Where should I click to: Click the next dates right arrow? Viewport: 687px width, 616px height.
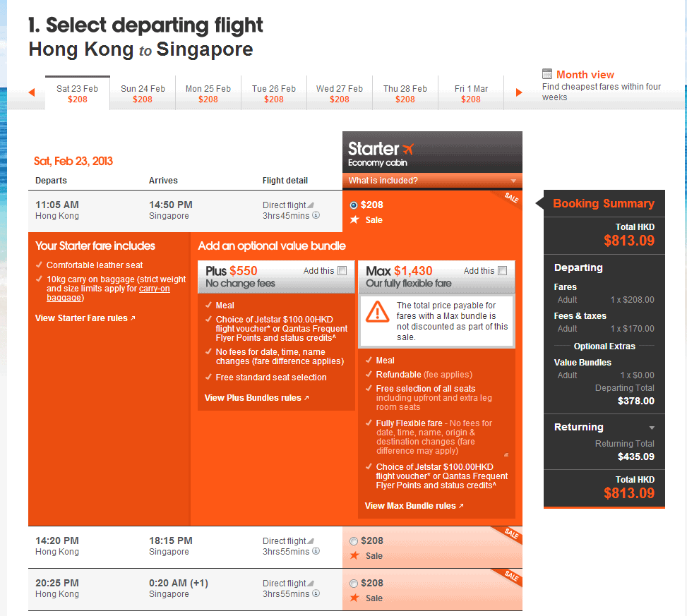coord(519,92)
